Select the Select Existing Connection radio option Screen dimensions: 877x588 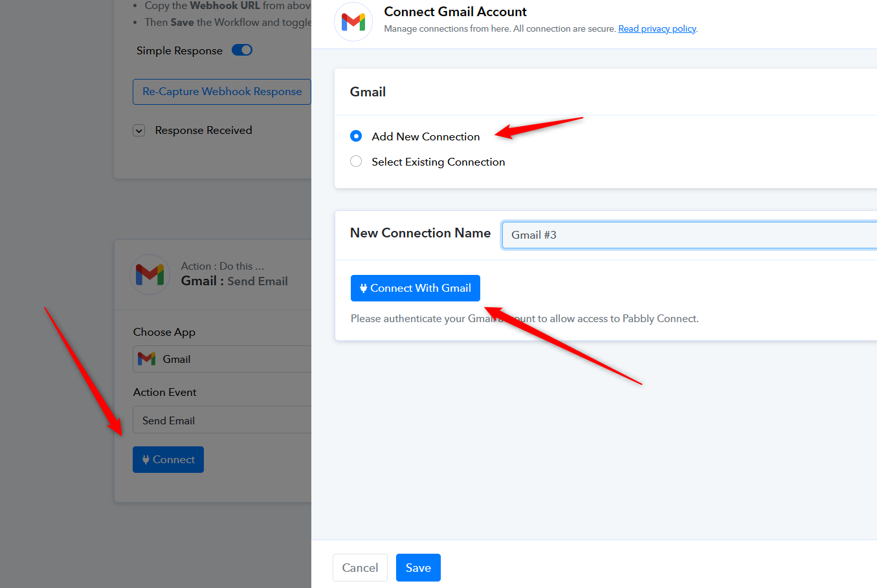pos(356,161)
